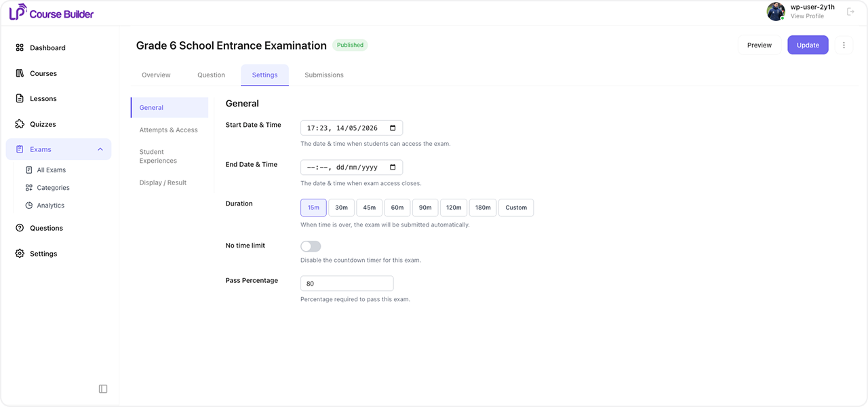Switch to the Overview tab
This screenshot has height=407, width=868.
click(156, 75)
